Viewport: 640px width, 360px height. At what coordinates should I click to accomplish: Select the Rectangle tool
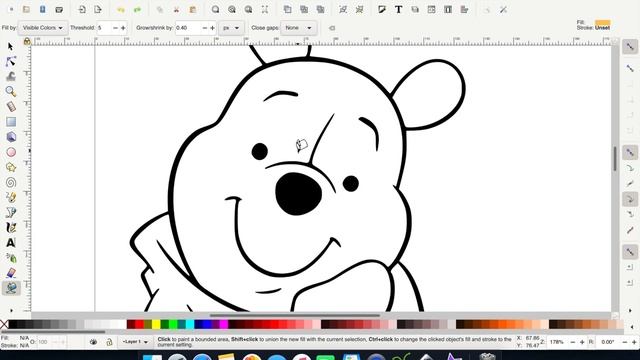pyautogui.click(x=11, y=122)
